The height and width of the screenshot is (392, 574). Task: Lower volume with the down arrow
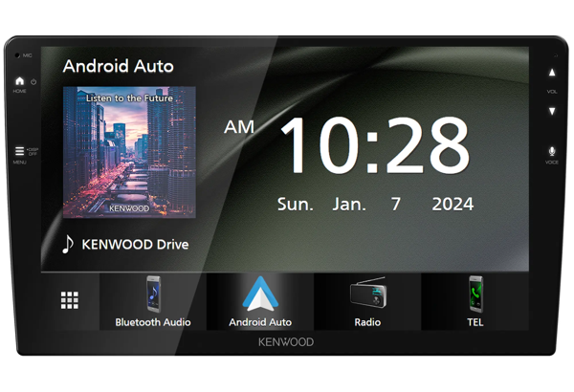click(552, 111)
